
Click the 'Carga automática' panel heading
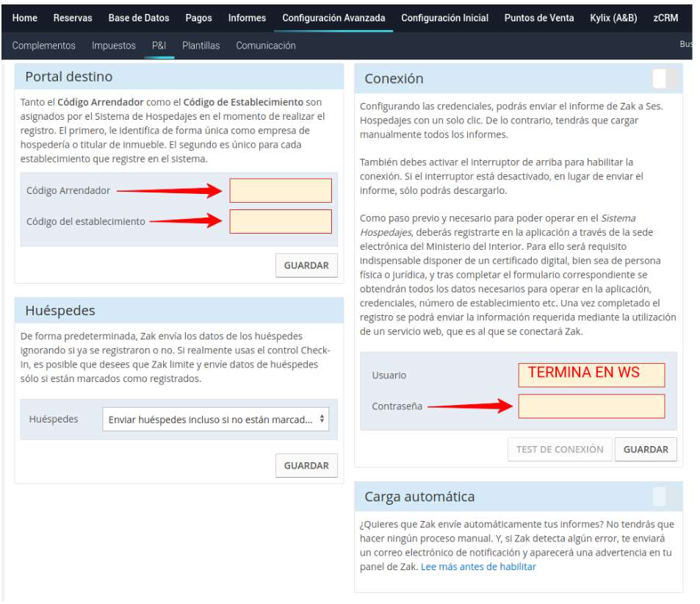pos(419,497)
